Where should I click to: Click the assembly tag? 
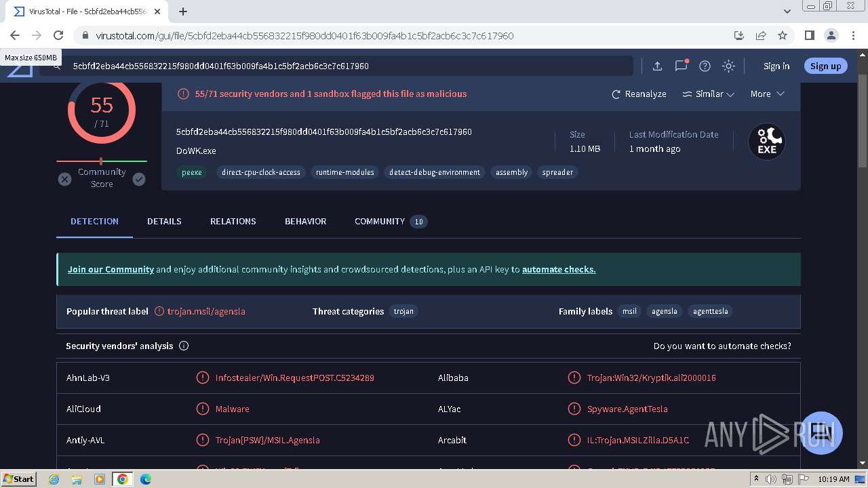511,172
